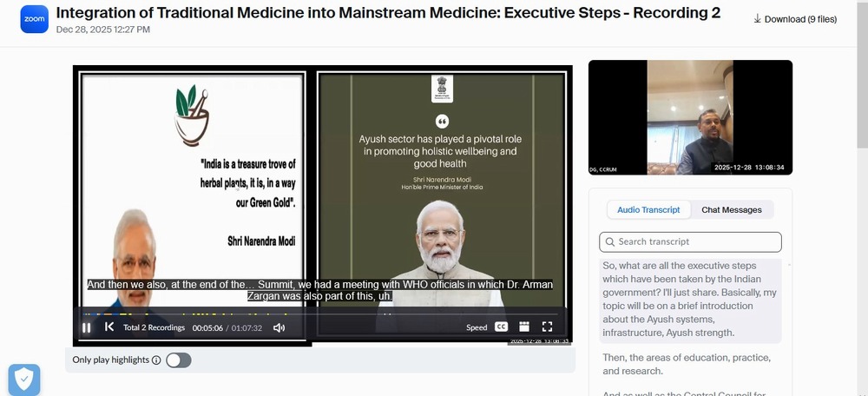Open the chapters clip icon

524,327
